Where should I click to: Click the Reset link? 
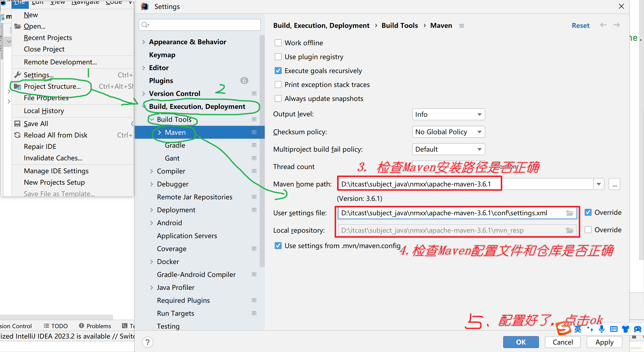click(580, 26)
